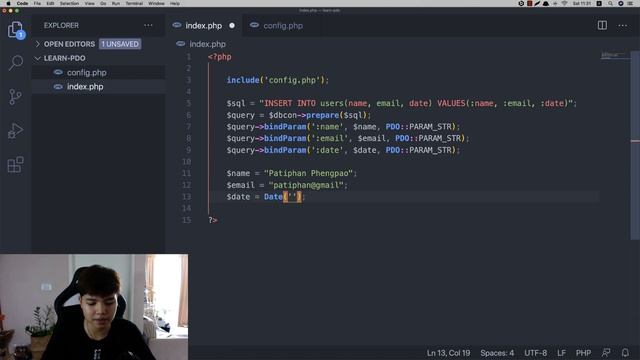Open notifications bell in status bar
The width and height of the screenshot is (640, 360).
625,353
